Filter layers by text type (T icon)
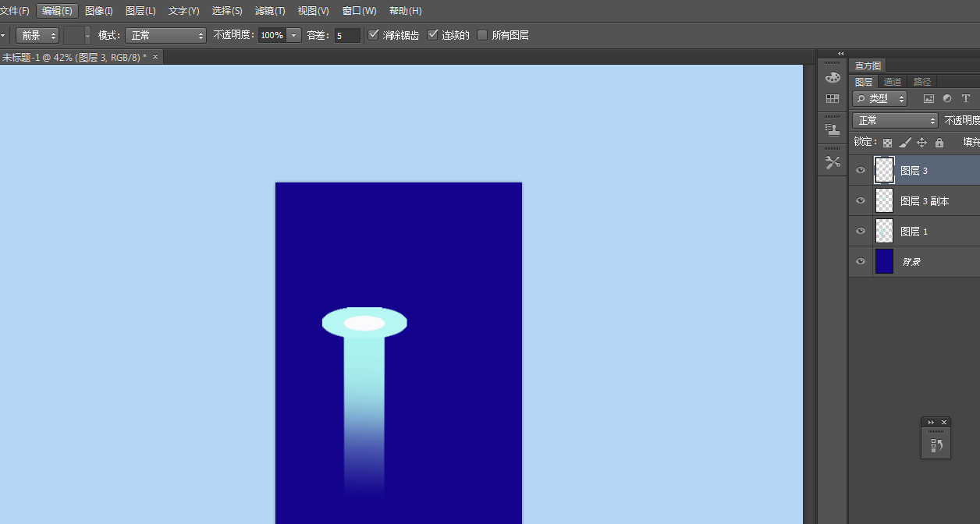 [x=966, y=99]
